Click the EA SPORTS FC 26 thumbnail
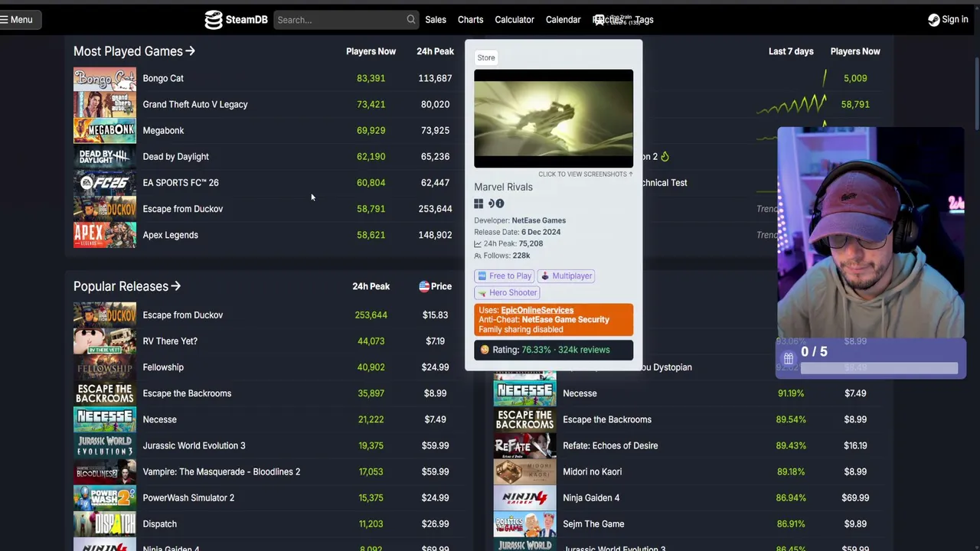The image size is (980, 551). [105, 182]
